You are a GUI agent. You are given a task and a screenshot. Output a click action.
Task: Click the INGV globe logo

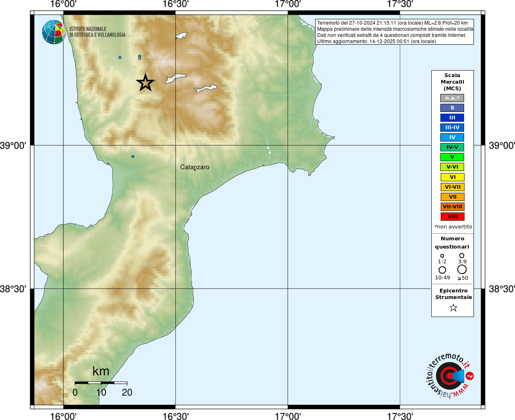coord(54,32)
